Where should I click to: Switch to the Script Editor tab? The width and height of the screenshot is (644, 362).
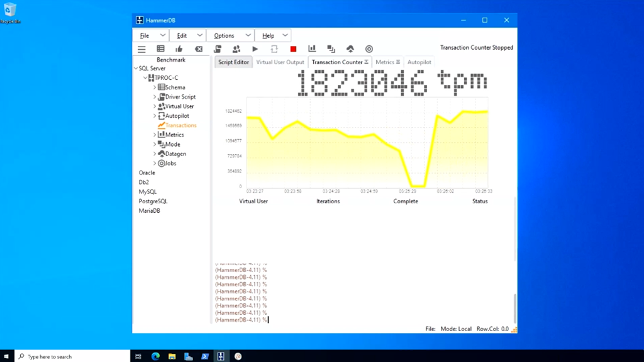pyautogui.click(x=233, y=62)
